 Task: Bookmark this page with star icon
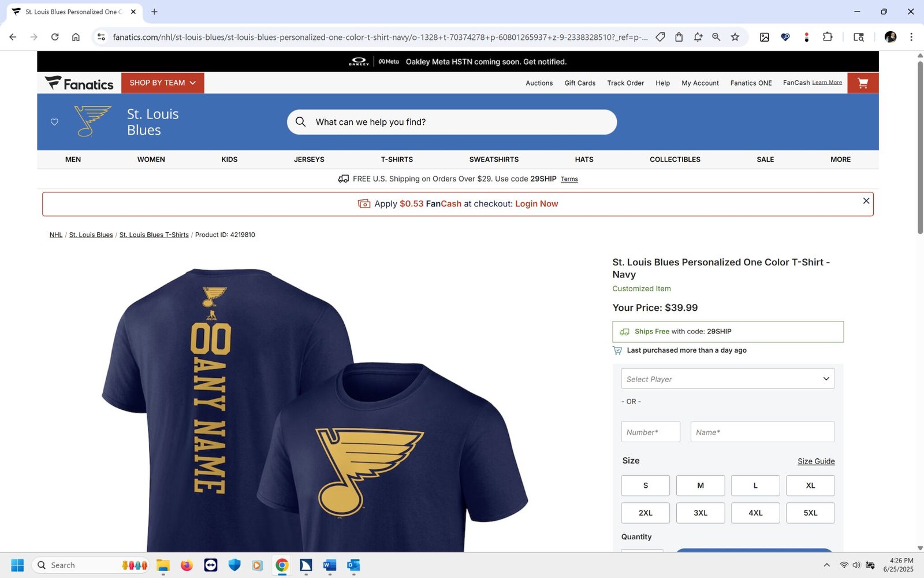[x=735, y=37]
